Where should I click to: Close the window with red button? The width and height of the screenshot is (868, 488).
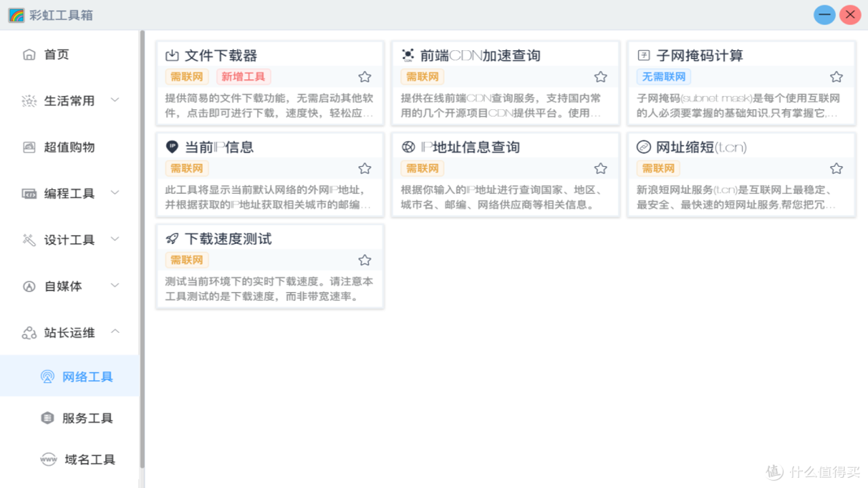[850, 15]
